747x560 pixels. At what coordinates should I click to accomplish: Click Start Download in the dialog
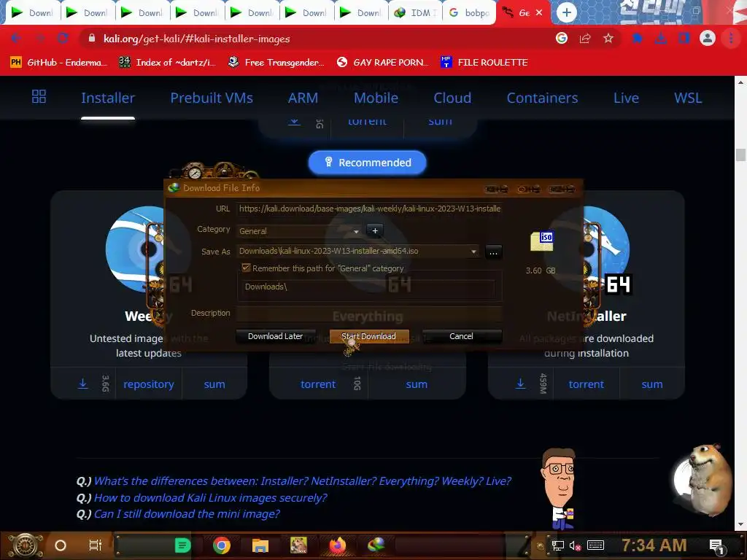(x=368, y=336)
